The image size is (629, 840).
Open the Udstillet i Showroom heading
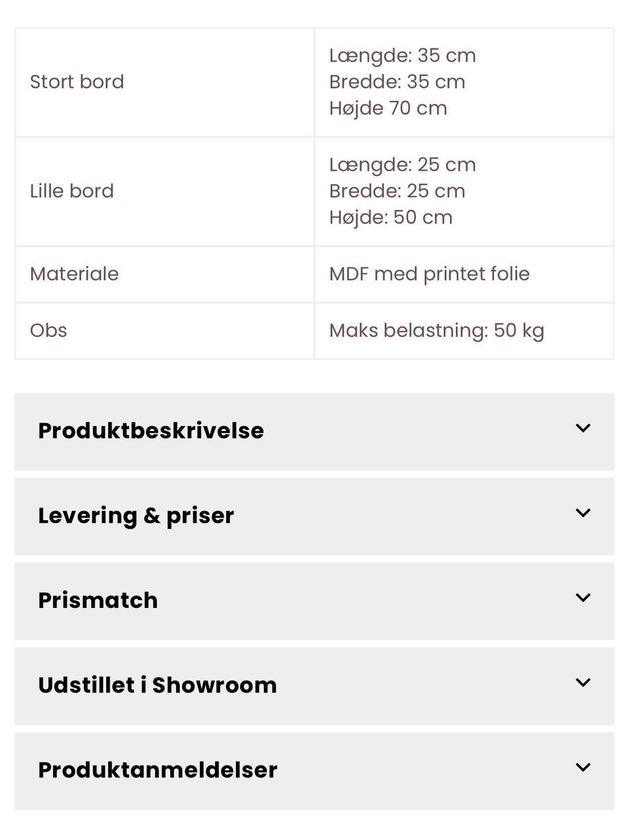point(157,685)
